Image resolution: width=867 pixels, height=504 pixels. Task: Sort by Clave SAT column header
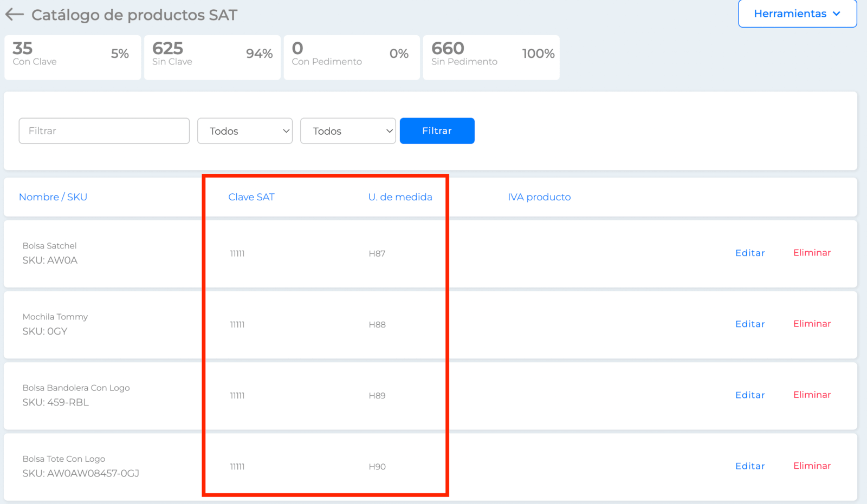(251, 197)
